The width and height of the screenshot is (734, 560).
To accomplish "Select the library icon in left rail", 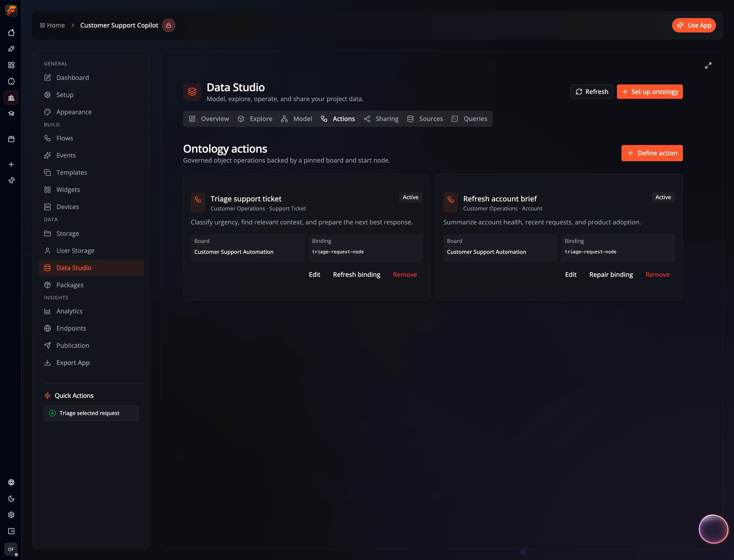I will (x=11, y=98).
